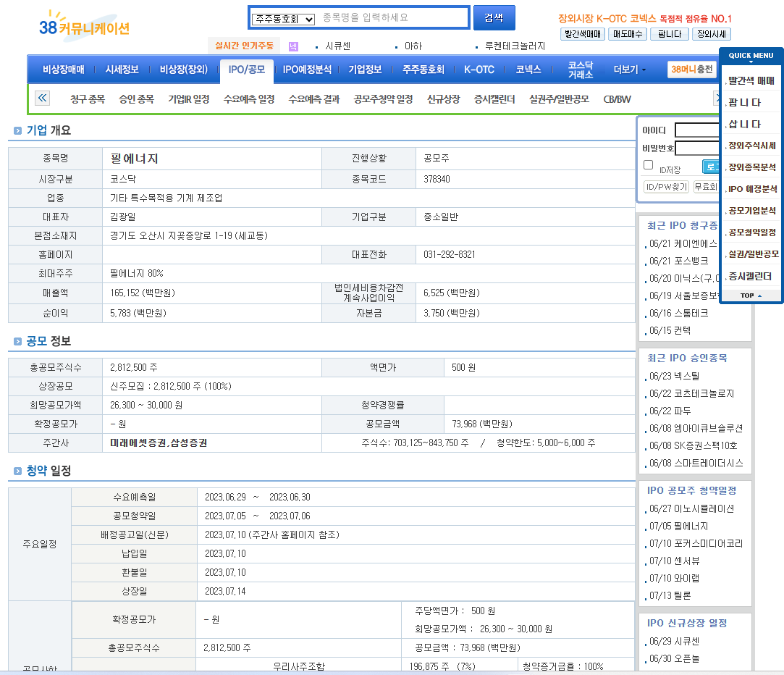Click the 기업 개요 section arrow icon
Screen dimensions: 784x675
click(x=17, y=131)
